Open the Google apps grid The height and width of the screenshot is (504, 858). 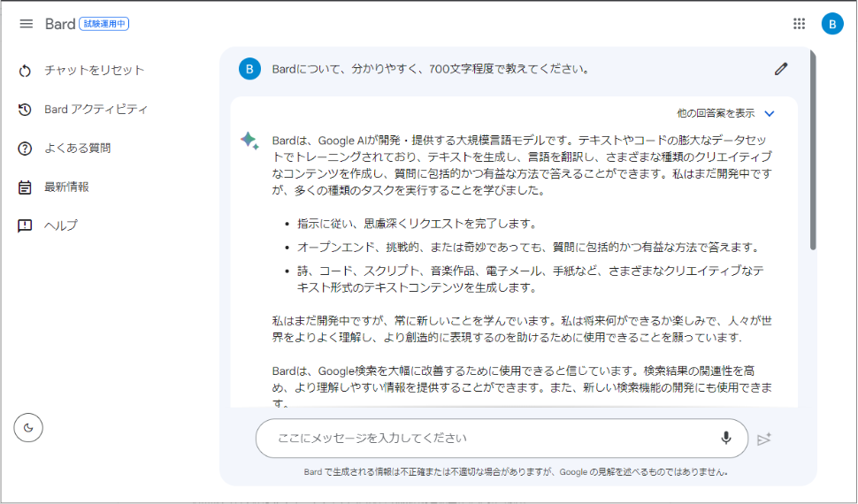pyautogui.click(x=799, y=24)
